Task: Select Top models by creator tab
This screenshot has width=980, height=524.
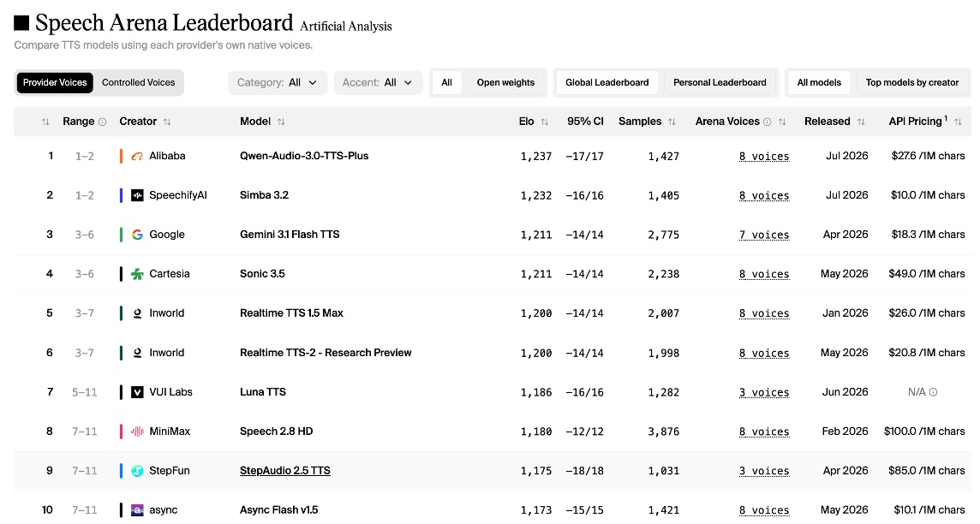Action: [911, 82]
